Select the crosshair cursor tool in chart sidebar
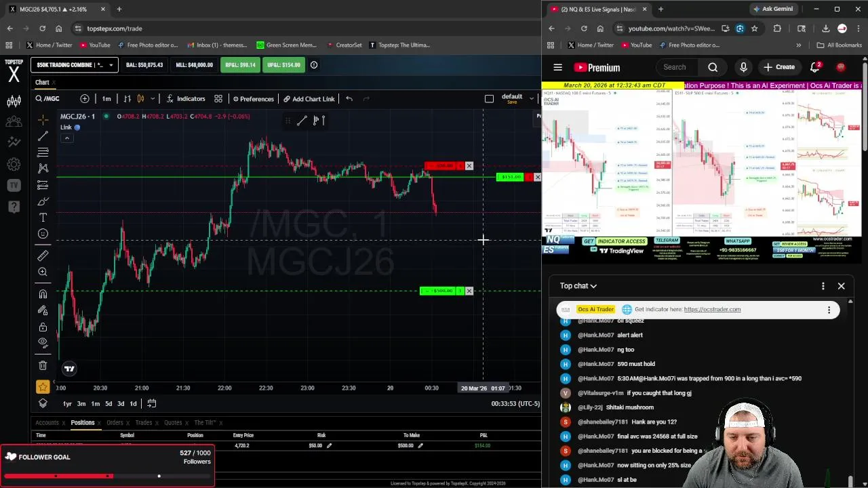The image size is (868, 488). point(43,120)
